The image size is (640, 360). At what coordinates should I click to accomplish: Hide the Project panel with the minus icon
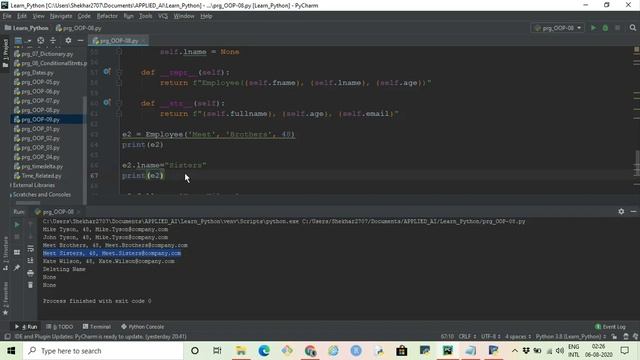(80, 40)
